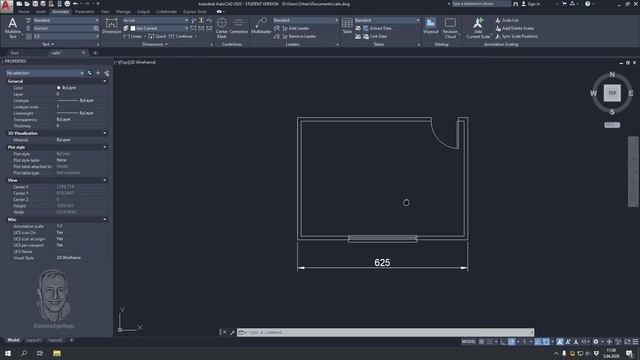Click the Undo arrow in quick access toolbar

[x=76, y=4]
